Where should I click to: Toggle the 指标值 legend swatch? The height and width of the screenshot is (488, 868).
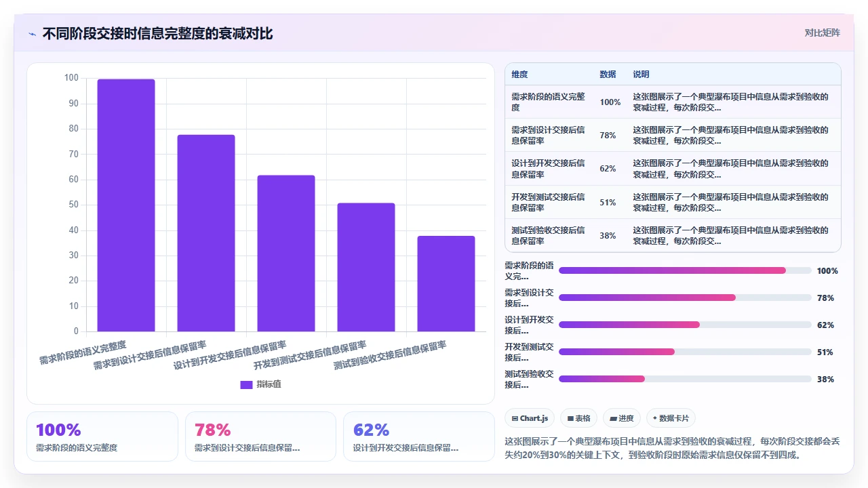246,384
